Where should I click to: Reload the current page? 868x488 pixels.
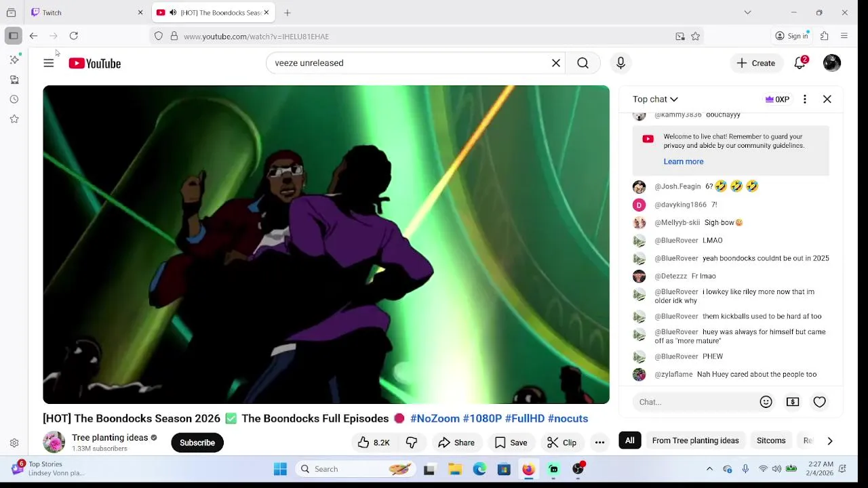click(74, 36)
